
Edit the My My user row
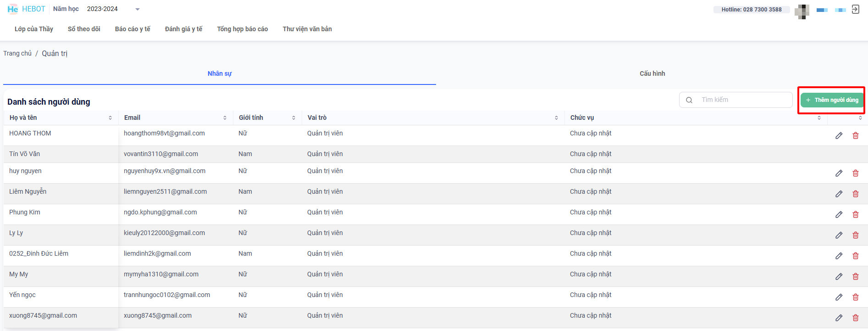click(x=839, y=276)
